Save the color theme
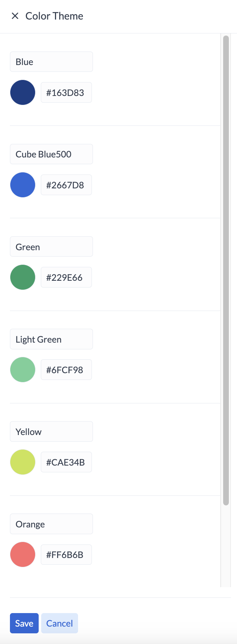Viewport: 237px width, 644px height. 24,623
